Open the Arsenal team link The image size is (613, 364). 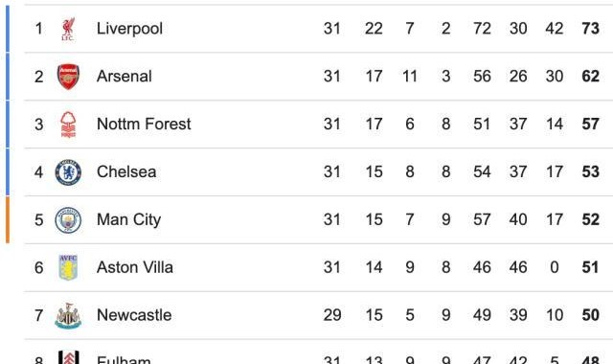pos(124,77)
